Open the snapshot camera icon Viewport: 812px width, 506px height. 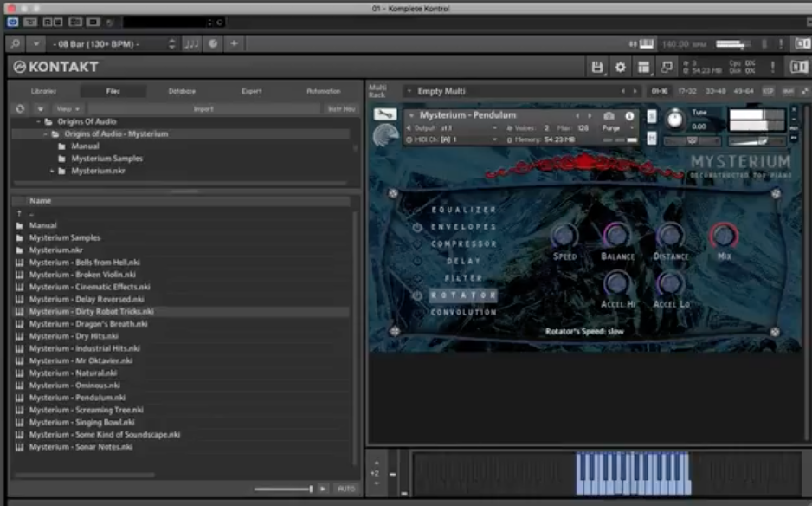[x=609, y=115]
